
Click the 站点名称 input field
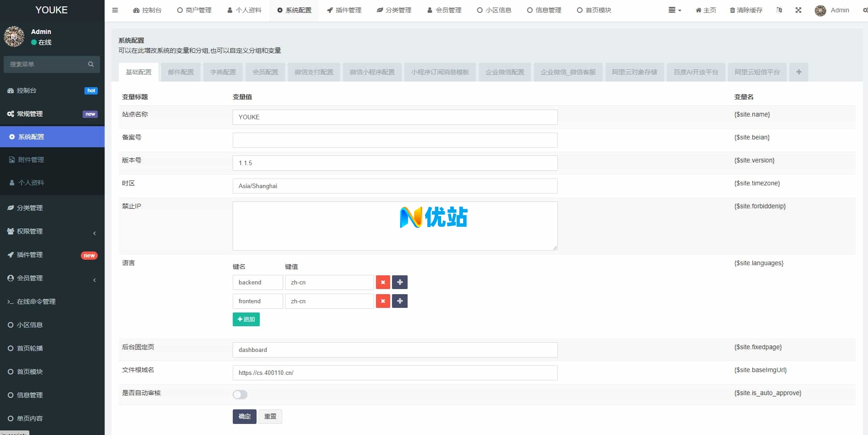click(395, 117)
